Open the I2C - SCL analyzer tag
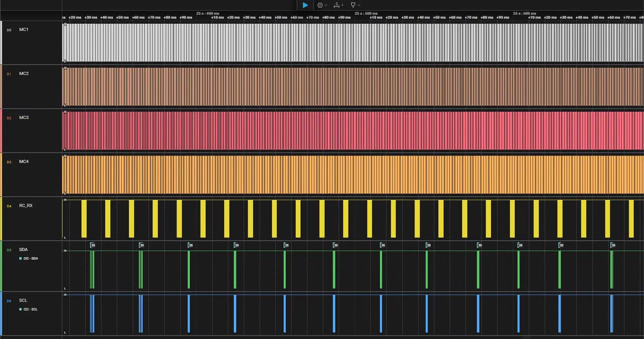 (28, 309)
